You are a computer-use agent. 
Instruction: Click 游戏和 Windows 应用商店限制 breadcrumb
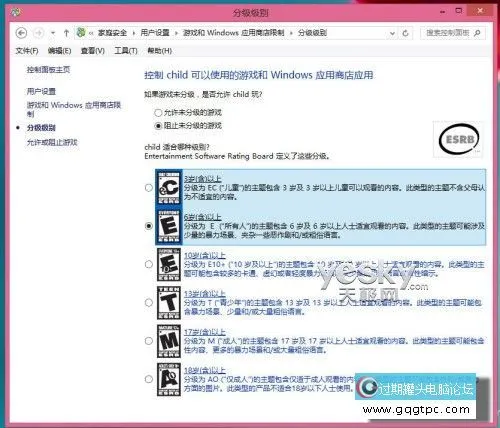point(233,33)
